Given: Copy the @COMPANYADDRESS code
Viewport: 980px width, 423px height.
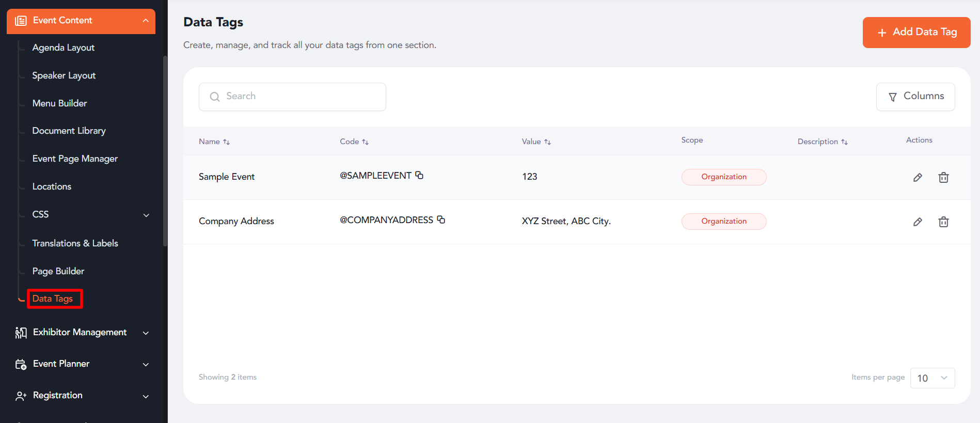Looking at the screenshot, I should click(x=441, y=220).
